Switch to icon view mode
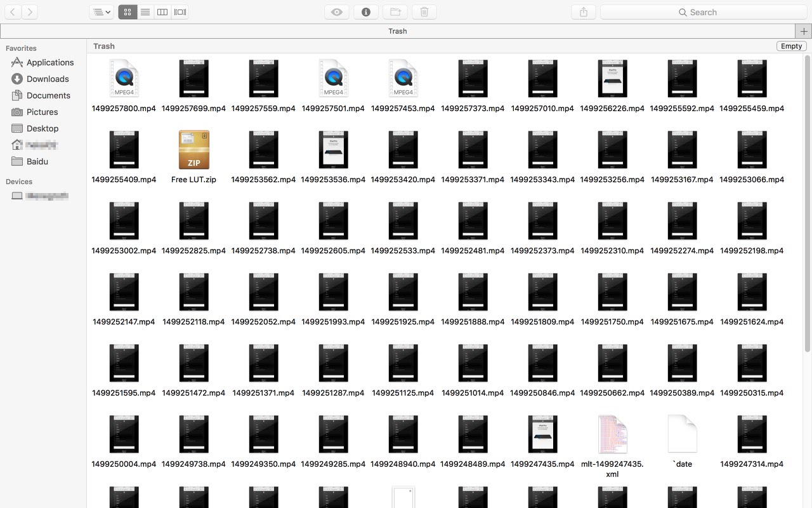Viewport: 812px width, 508px height. coord(128,12)
